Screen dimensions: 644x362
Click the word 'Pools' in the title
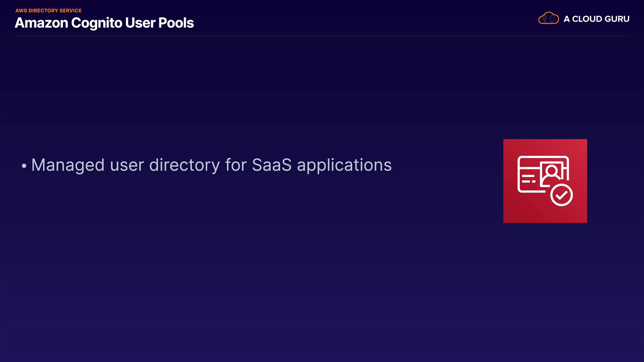[176, 23]
